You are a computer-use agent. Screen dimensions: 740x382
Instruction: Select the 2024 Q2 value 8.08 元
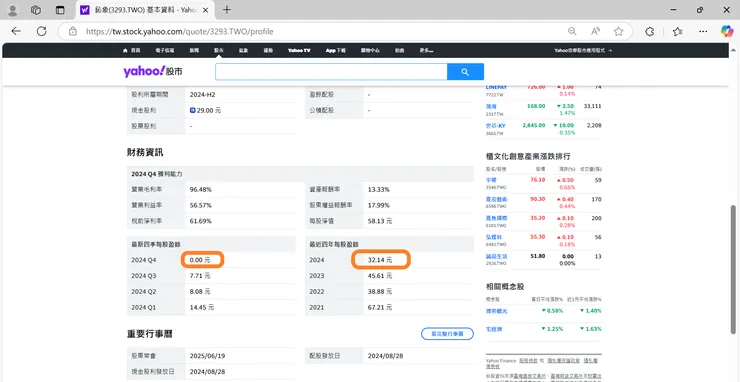[x=200, y=292]
